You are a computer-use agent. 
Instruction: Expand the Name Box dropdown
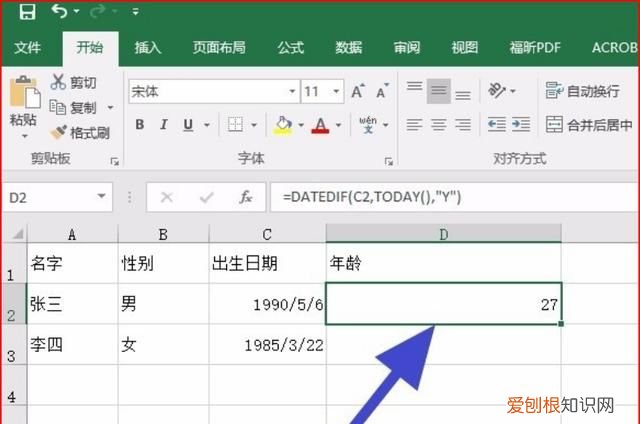101,197
